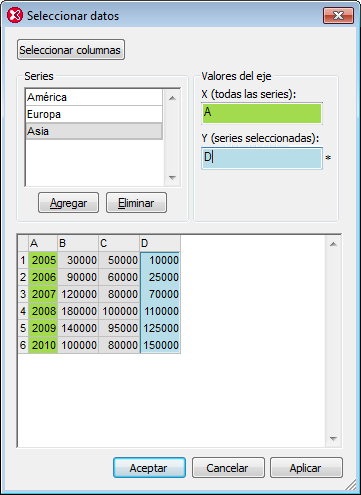Click cell with year 2009

(x=43, y=328)
